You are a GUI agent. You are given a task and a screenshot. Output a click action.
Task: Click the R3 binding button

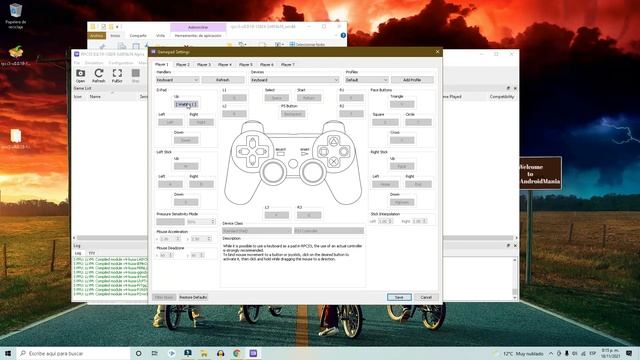[x=309, y=215]
